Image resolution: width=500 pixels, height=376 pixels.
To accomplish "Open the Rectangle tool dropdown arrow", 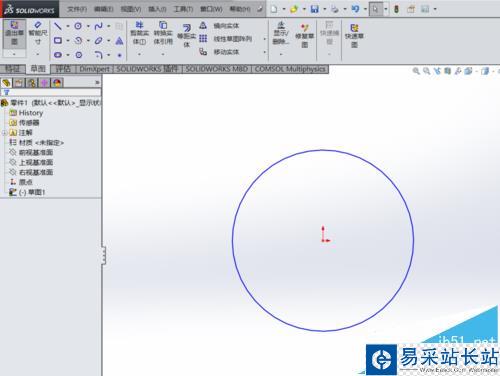I will click(68, 41).
